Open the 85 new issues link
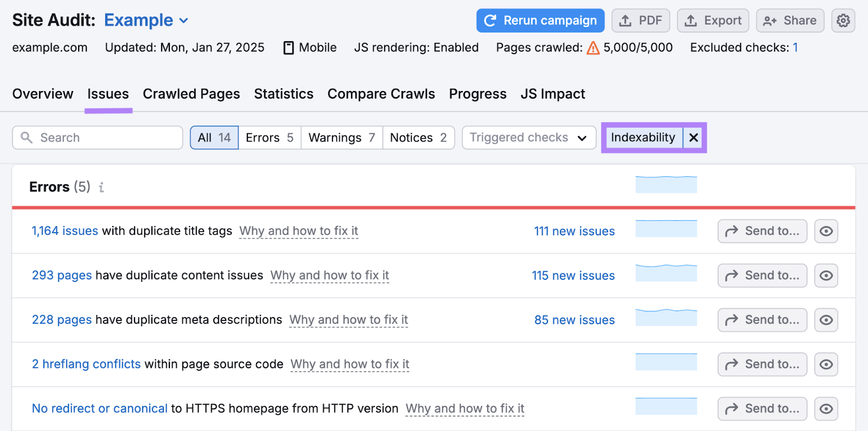Viewport: 868px width, 431px height. tap(575, 320)
